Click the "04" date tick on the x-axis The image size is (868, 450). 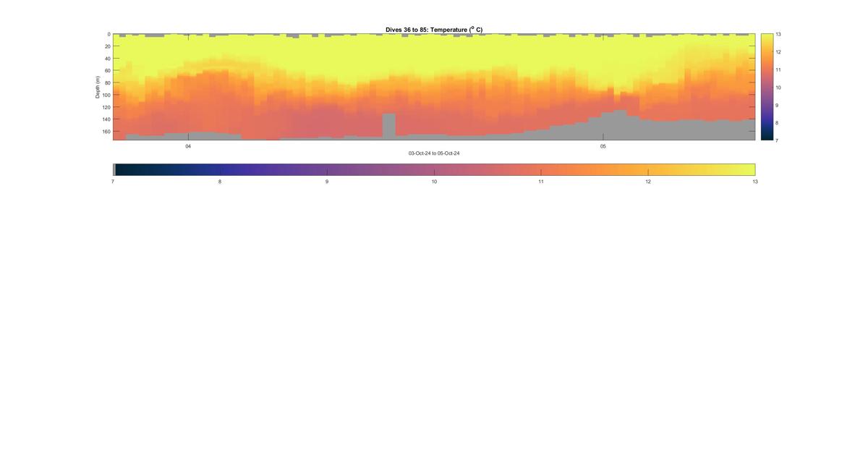188,146
